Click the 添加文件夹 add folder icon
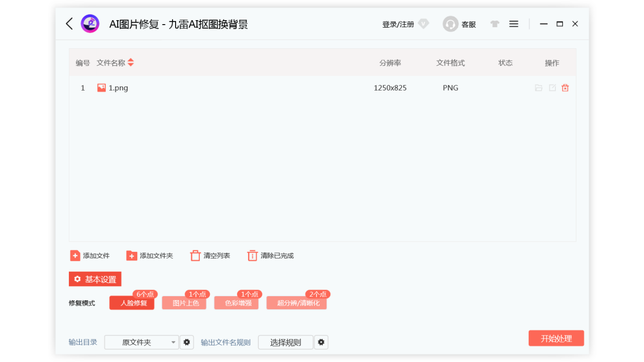 tap(132, 255)
